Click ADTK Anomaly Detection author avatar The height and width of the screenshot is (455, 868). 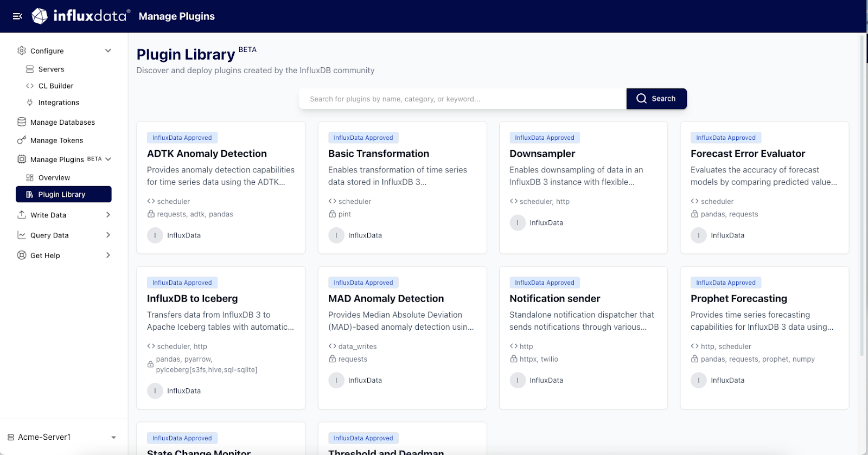(155, 235)
